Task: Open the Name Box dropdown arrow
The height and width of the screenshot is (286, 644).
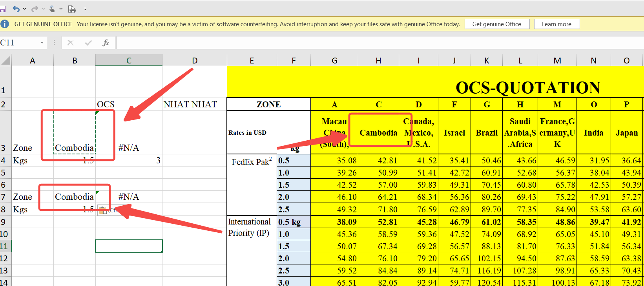Action: pos(42,43)
